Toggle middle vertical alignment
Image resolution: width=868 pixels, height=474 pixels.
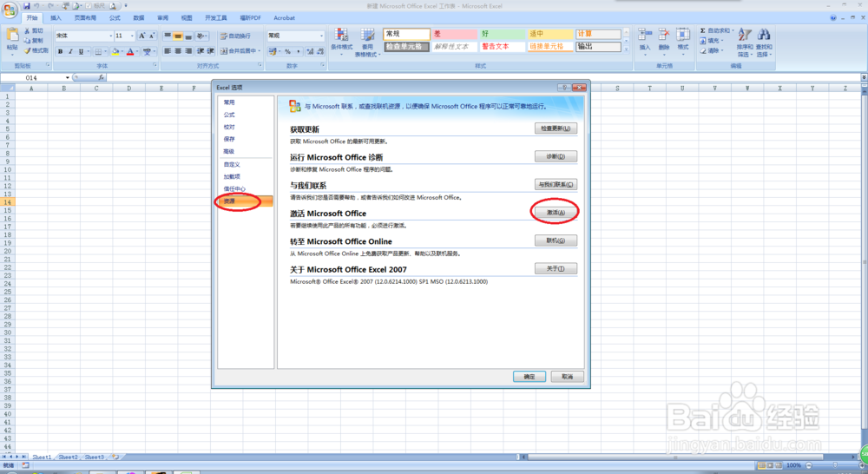click(x=178, y=36)
